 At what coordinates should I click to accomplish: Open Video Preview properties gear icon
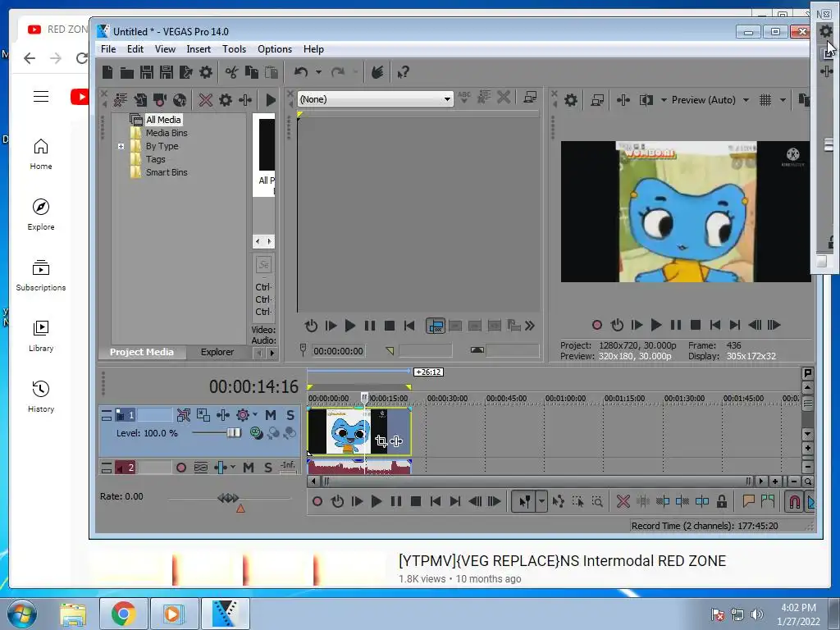coord(571,100)
